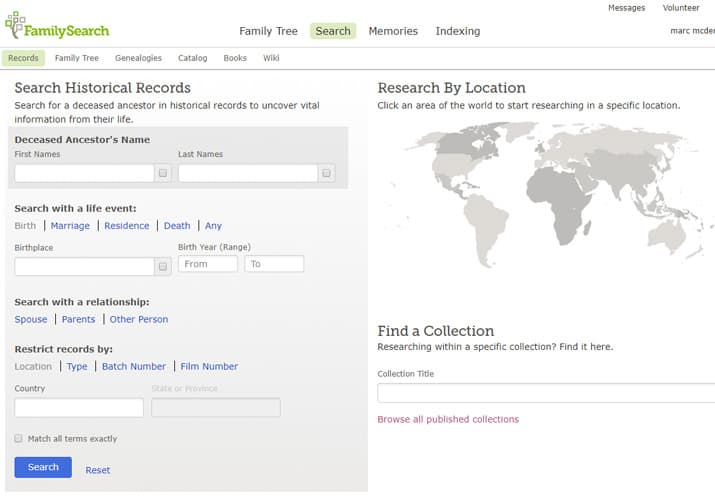
Task: Toggle exact match box beside First Names
Action: click(163, 173)
